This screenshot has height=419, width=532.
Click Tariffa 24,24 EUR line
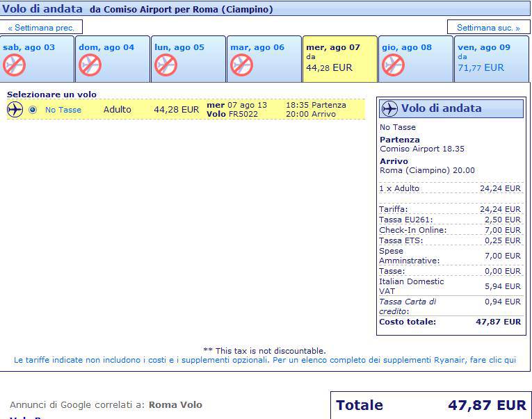tap(450, 209)
